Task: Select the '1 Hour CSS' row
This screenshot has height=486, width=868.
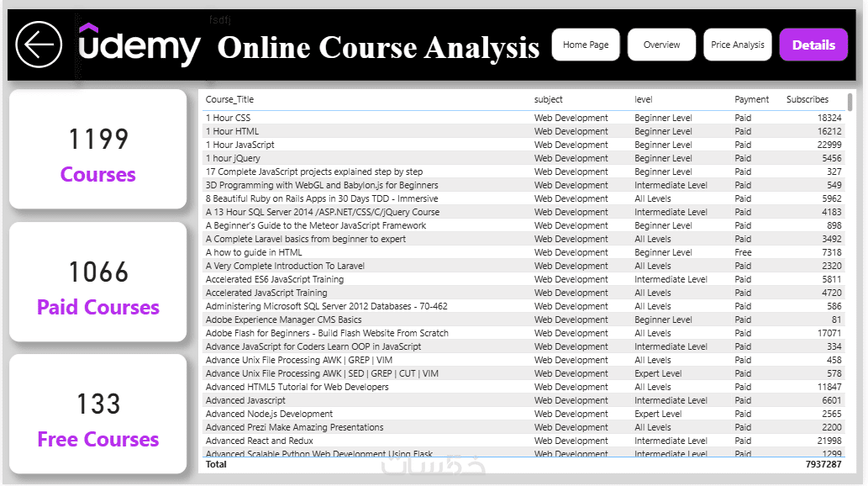Action: [523, 118]
